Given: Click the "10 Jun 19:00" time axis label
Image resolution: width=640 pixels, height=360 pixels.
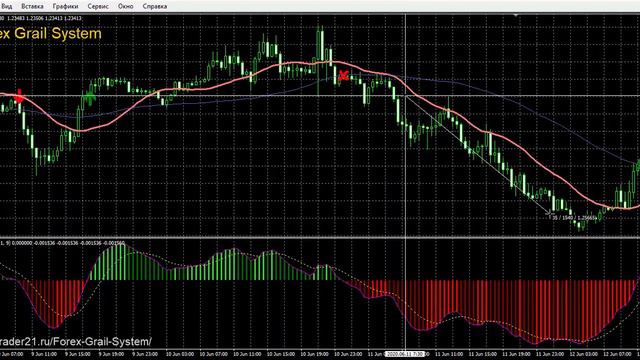Looking at the screenshot, I should (x=314, y=354).
